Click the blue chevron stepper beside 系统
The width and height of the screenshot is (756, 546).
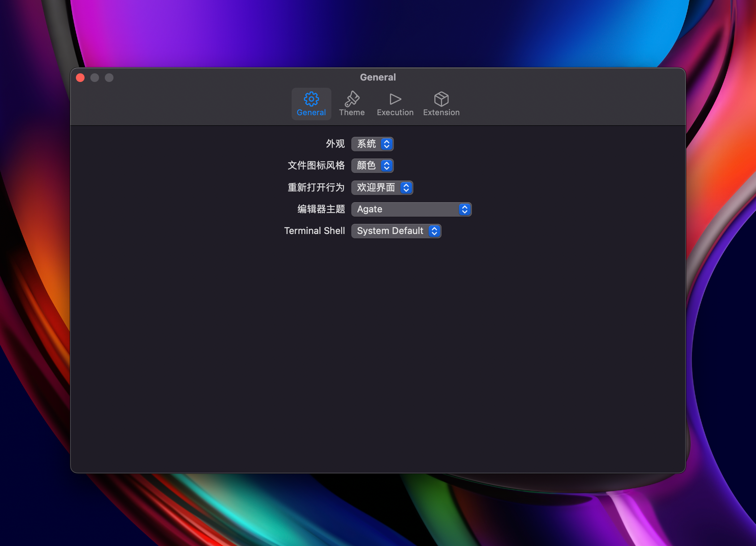(387, 144)
